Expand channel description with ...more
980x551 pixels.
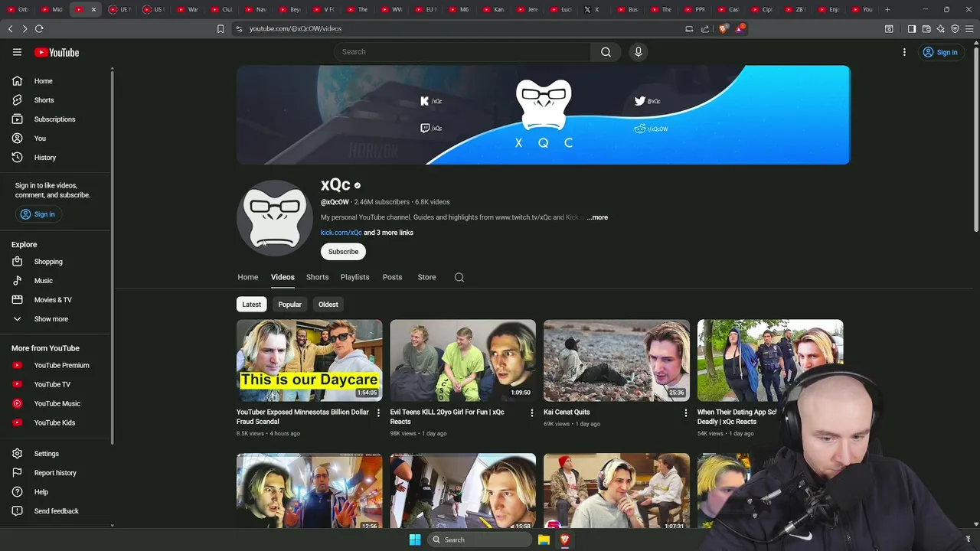(597, 217)
